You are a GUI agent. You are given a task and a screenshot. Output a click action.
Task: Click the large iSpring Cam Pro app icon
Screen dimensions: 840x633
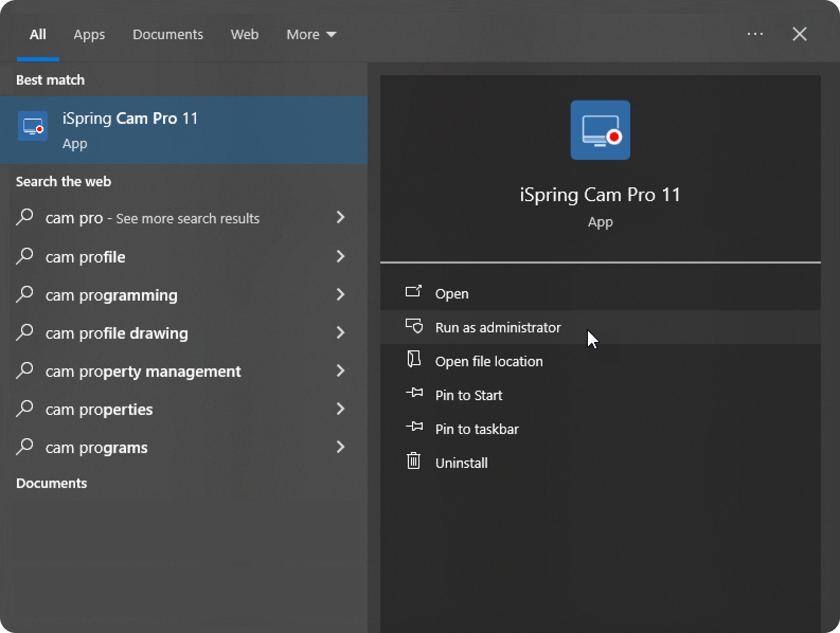pyautogui.click(x=600, y=130)
